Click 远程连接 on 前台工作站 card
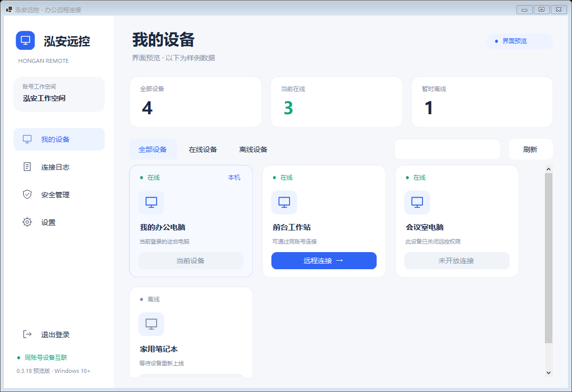Screen dimensions: 572x392 [x=324, y=261]
